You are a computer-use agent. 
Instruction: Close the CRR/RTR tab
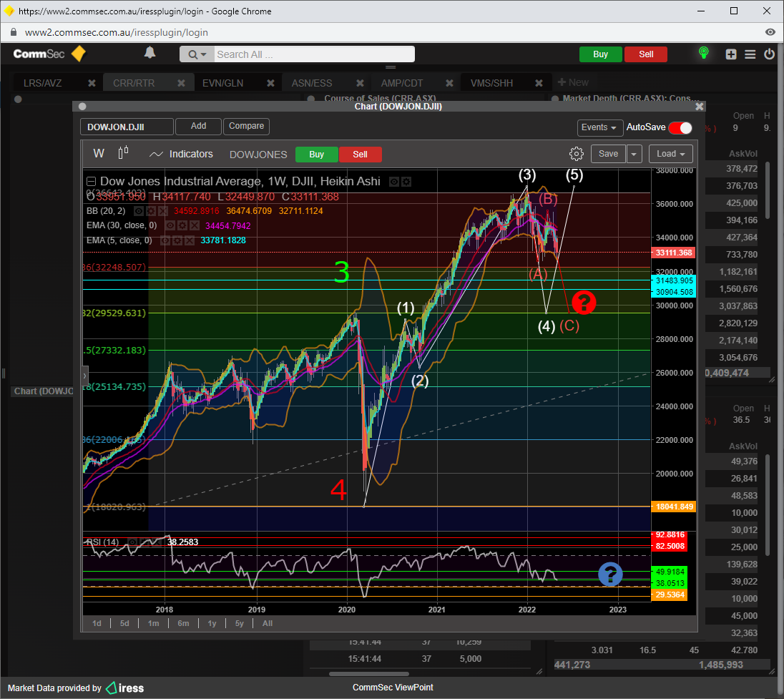[182, 83]
